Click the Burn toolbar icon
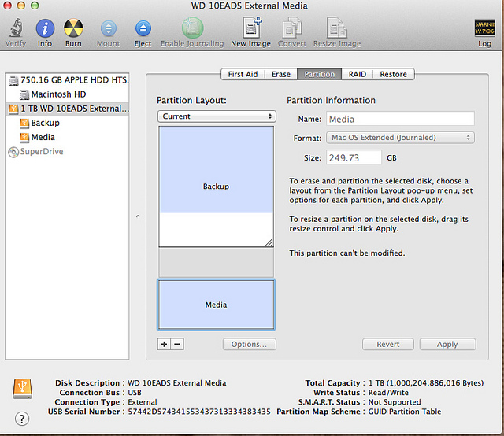504x436 pixels. [x=73, y=28]
